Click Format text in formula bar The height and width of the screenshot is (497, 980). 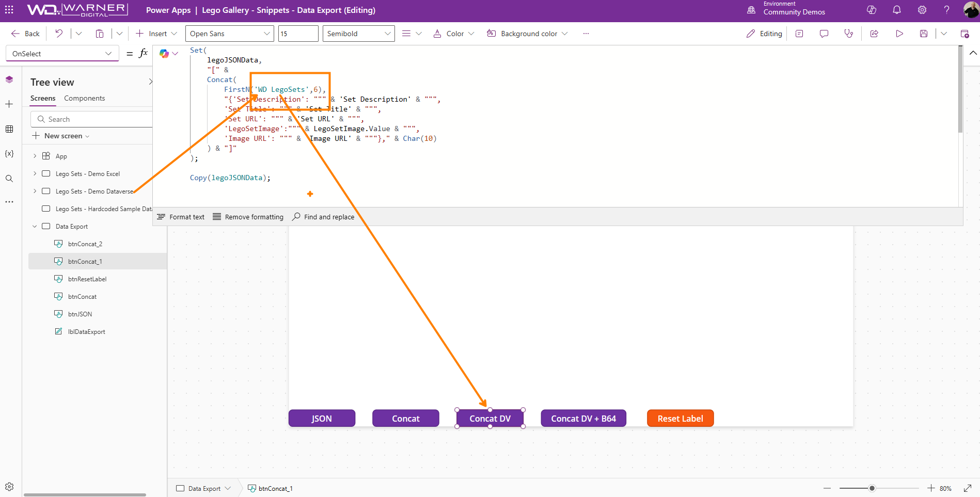click(181, 217)
